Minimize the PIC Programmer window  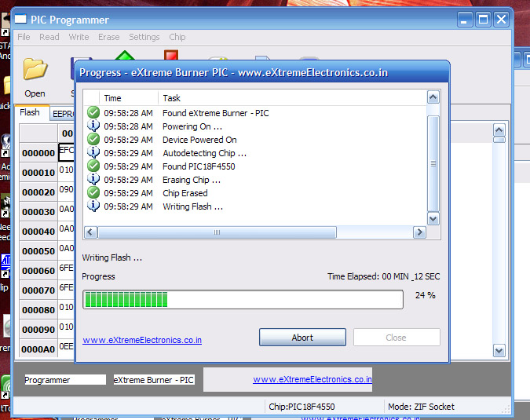coord(465,20)
